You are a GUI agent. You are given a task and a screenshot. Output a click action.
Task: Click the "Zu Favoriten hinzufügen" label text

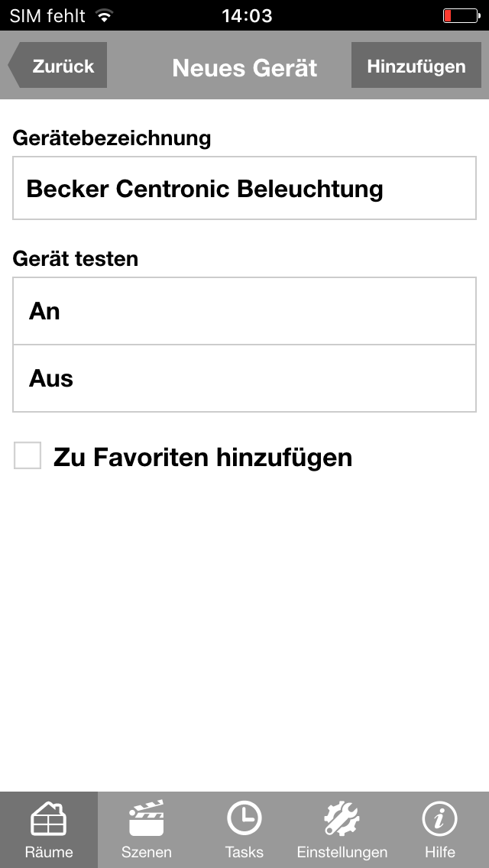point(202,457)
